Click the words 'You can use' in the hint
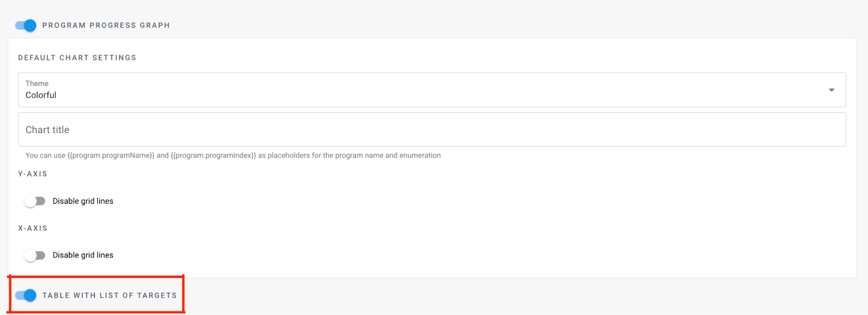 (x=45, y=155)
